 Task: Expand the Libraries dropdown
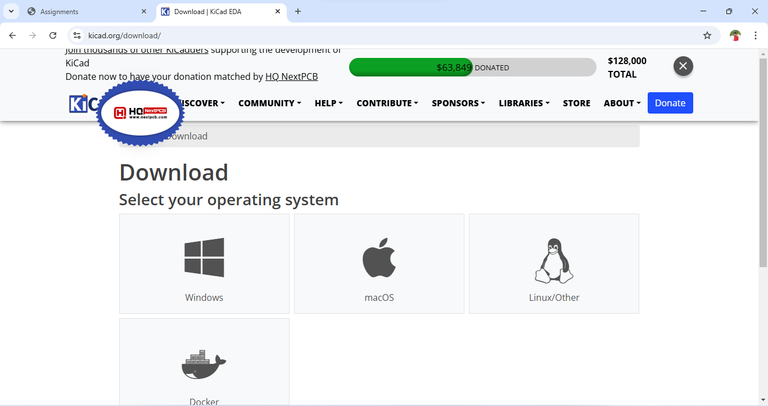point(524,103)
